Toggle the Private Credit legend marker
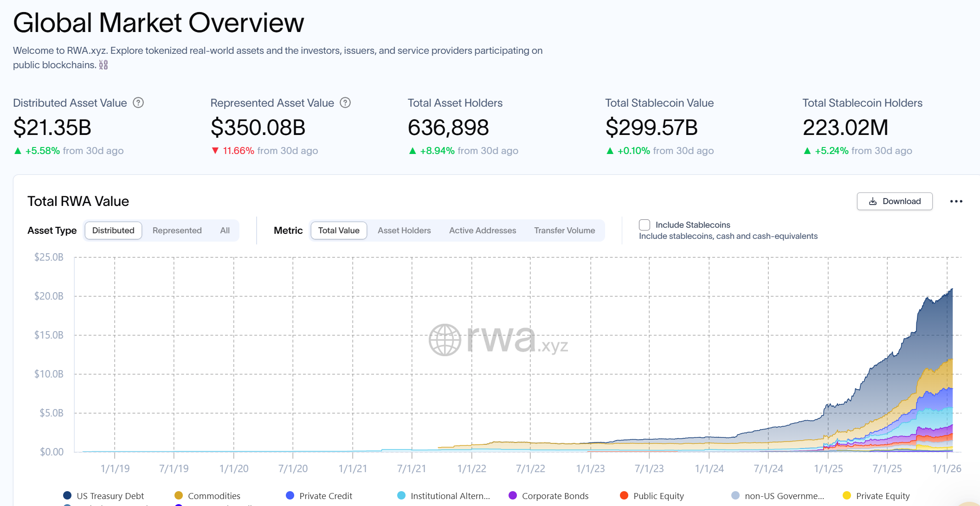The width and height of the screenshot is (980, 506). coord(290,495)
